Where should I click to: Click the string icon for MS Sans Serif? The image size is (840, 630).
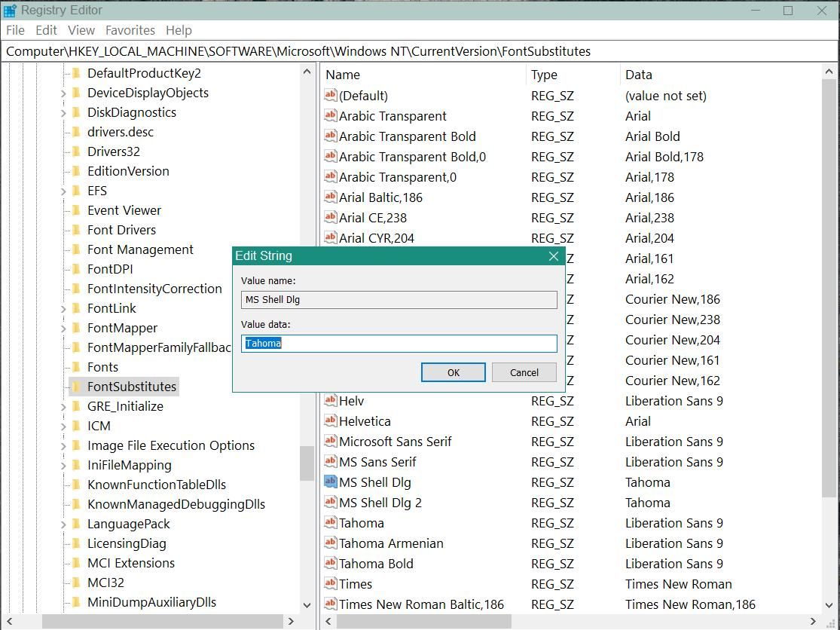tap(331, 462)
